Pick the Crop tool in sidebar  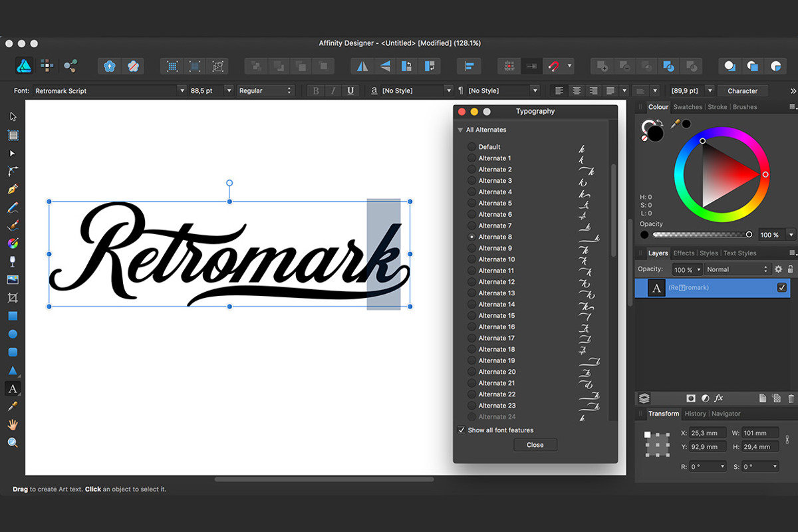(x=13, y=298)
